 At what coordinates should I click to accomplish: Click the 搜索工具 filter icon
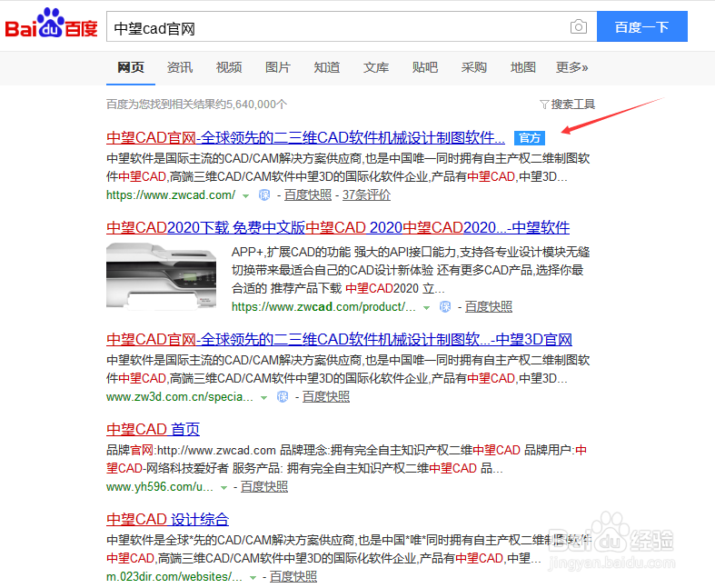pyautogui.click(x=544, y=105)
